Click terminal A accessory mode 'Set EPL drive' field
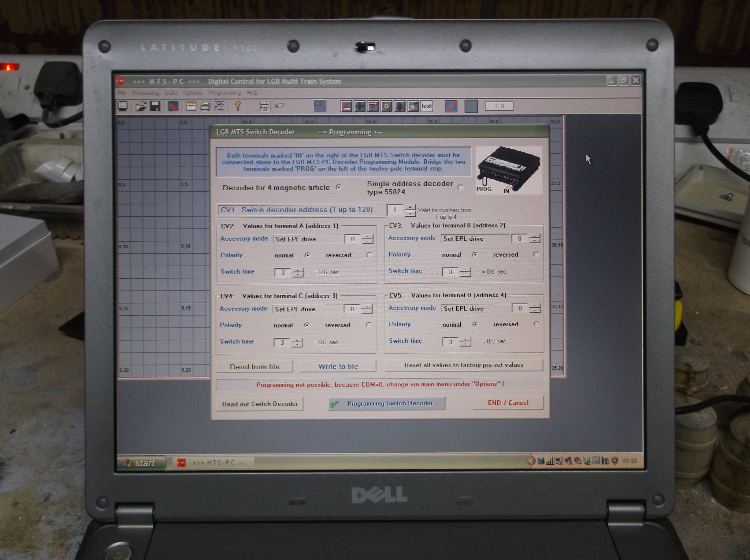 [x=308, y=239]
